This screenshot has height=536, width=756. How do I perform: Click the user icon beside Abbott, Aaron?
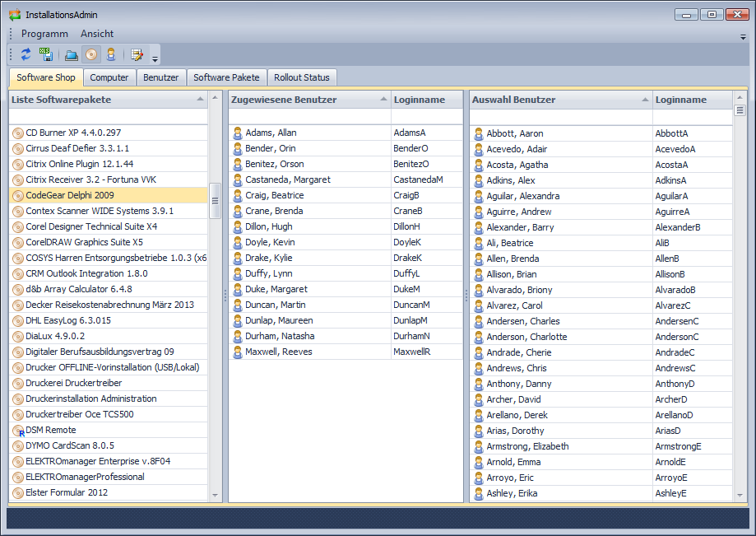tap(479, 133)
